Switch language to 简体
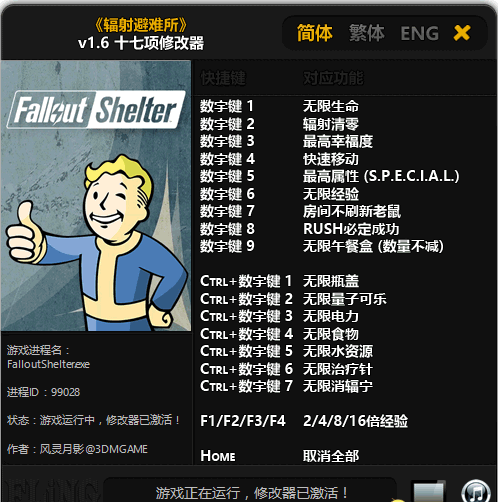Image resolution: width=498 pixels, height=502 pixels. (x=314, y=33)
